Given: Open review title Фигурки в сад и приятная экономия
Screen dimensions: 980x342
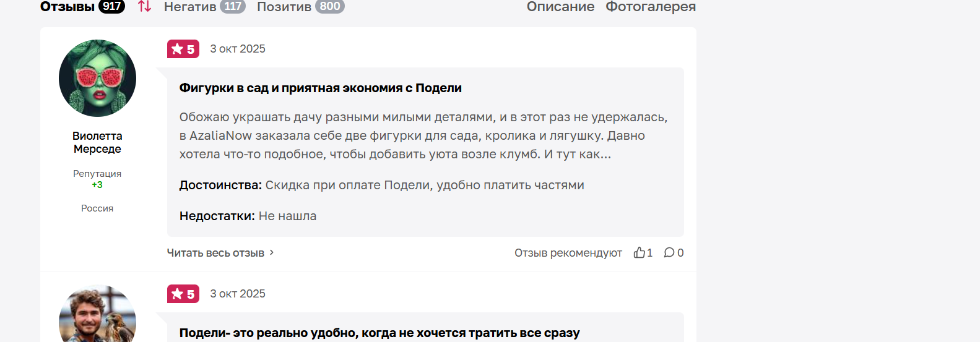Looking at the screenshot, I should click(321, 88).
